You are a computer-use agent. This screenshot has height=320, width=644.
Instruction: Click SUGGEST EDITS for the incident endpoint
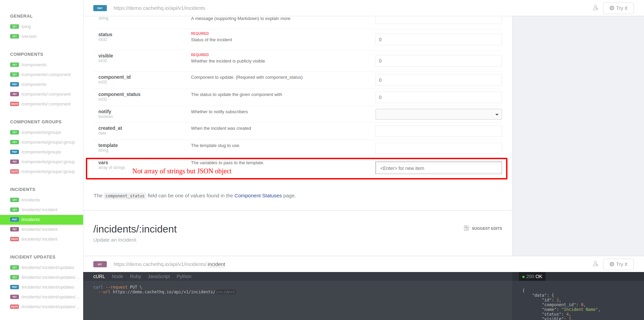(x=486, y=228)
